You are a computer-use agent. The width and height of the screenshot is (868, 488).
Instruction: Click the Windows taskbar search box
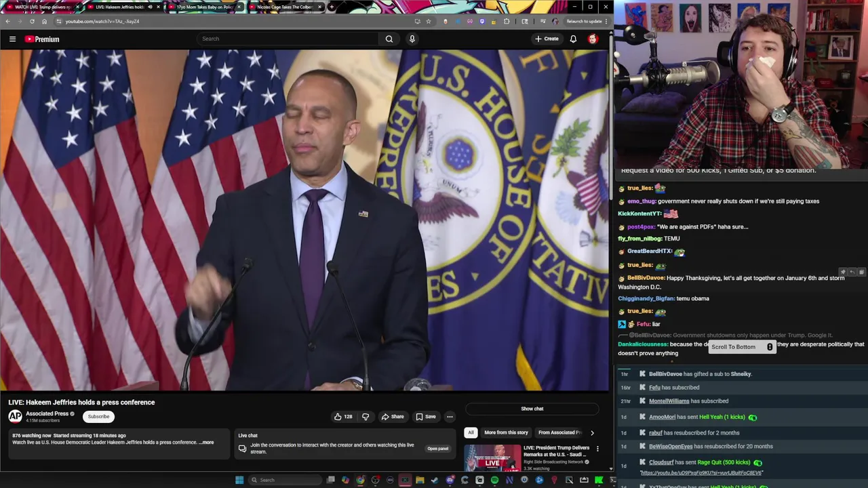[x=285, y=480]
